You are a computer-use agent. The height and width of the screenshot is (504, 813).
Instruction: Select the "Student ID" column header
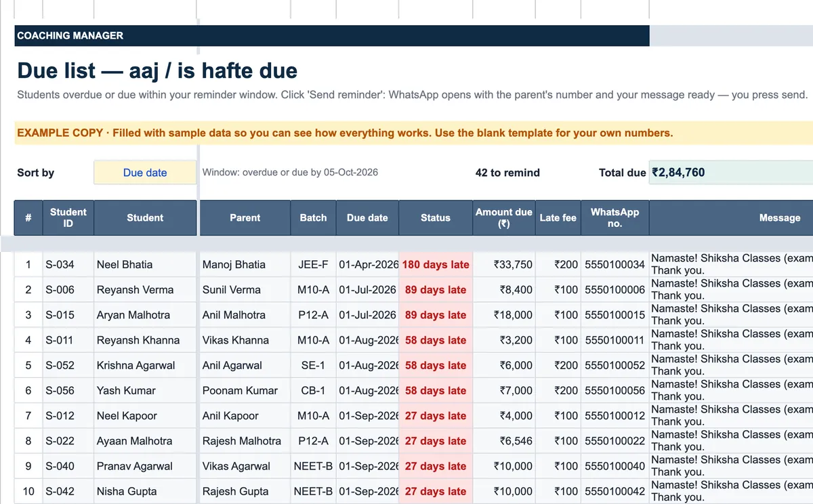click(x=68, y=217)
